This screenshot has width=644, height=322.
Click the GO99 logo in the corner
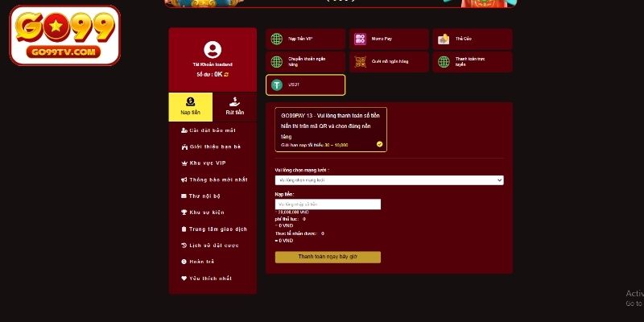tap(65, 35)
